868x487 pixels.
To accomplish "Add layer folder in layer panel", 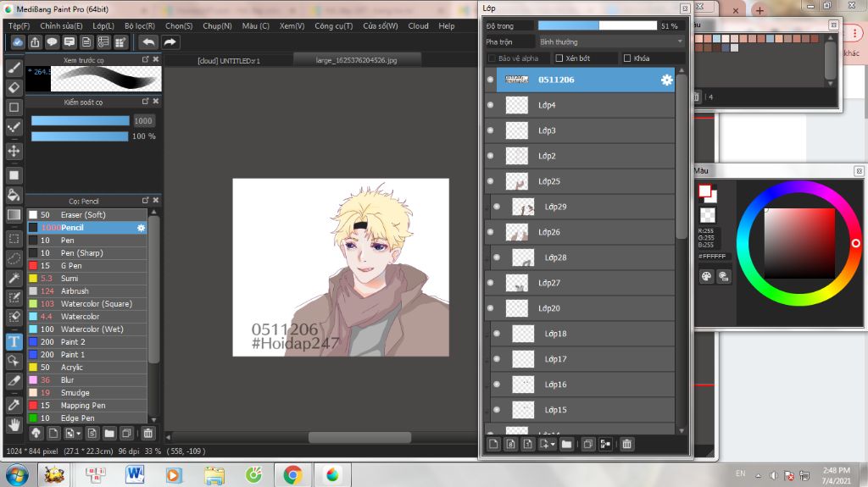I will click(566, 444).
